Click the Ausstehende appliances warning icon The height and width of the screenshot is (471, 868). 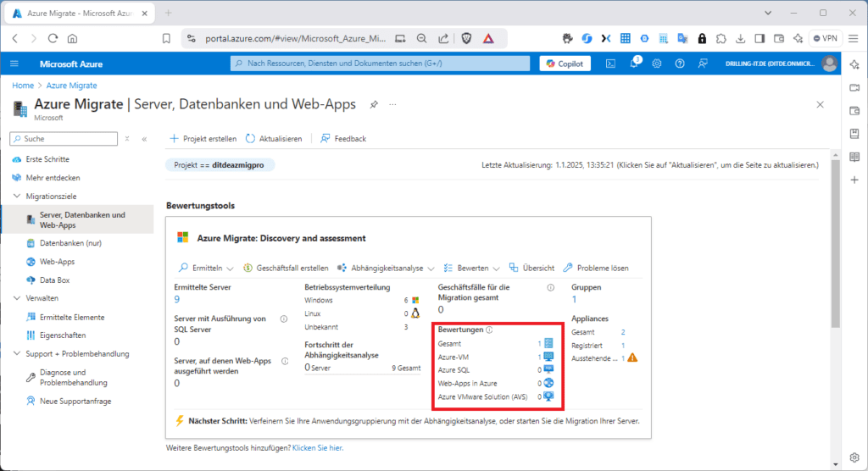[x=632, y=358]
